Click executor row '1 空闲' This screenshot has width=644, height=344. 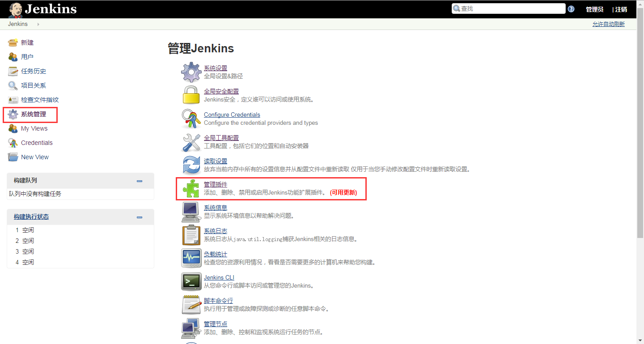click(x=80, y=230)
